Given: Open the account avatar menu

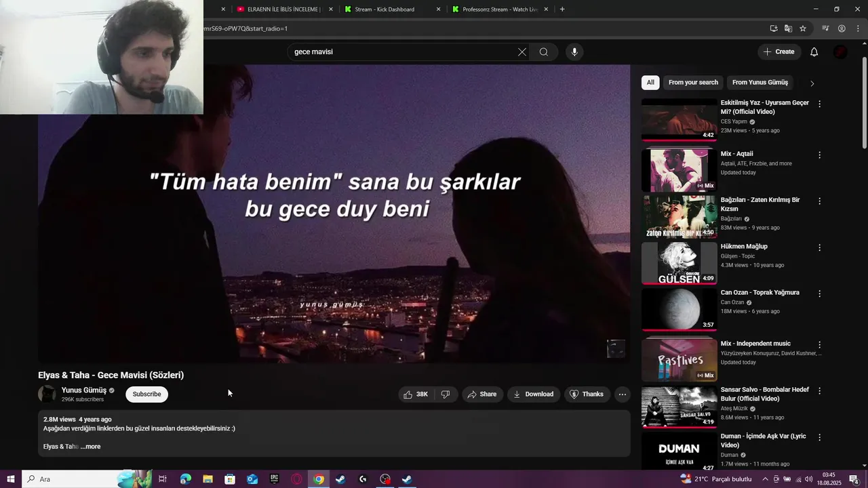Looking at the screenshot, I should 841,52.
